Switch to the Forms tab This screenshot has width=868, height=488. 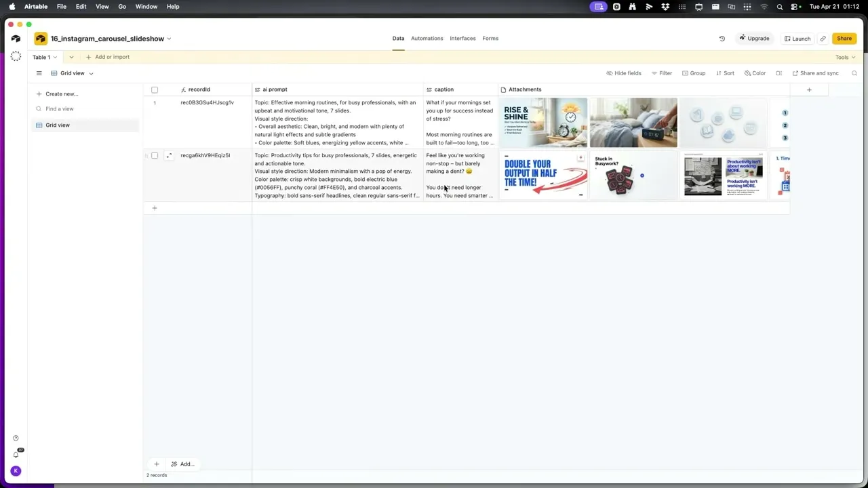click(x=490, y=39)
